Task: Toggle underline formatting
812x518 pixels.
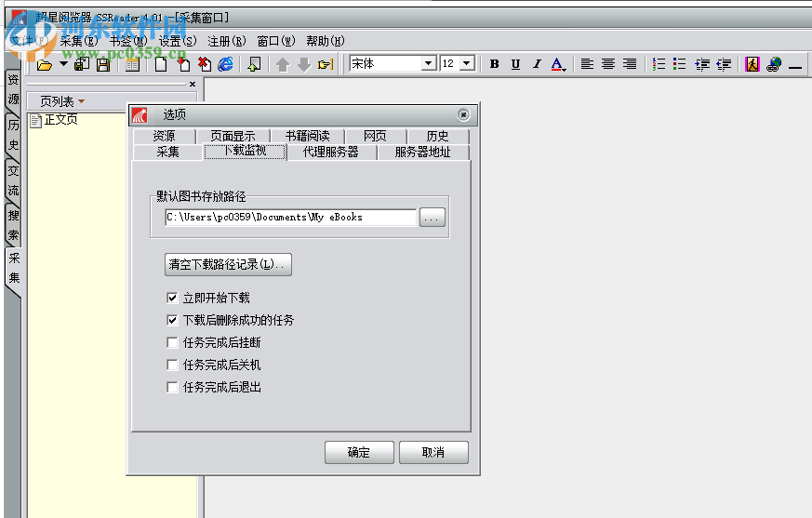Action: [x=515, y=64]
